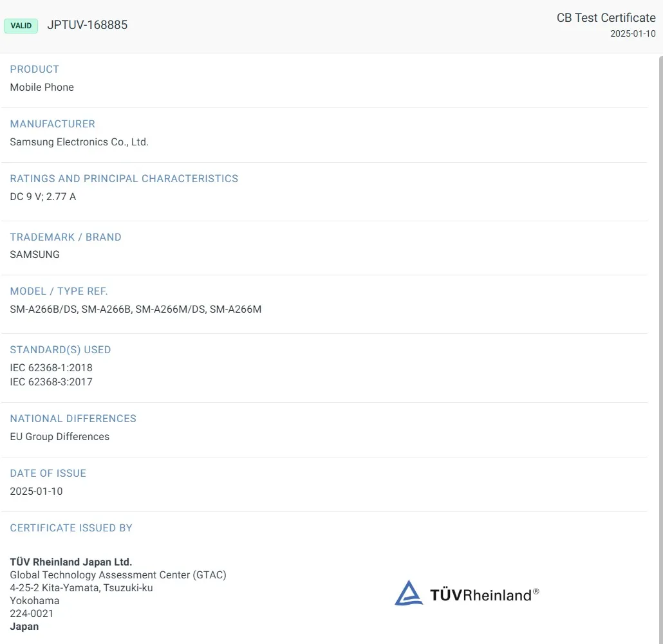
Task: Click the vertical scrollbar on the right
Action: (660, 350)
